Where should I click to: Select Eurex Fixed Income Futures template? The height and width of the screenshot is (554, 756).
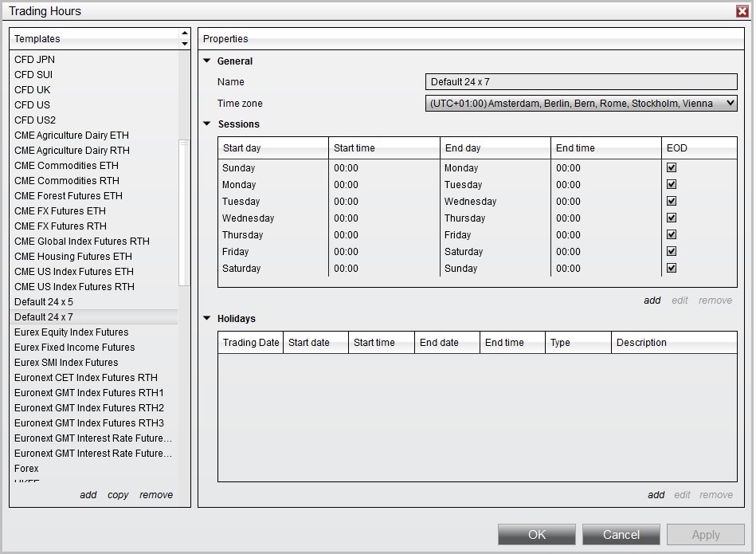click(93, 347)
